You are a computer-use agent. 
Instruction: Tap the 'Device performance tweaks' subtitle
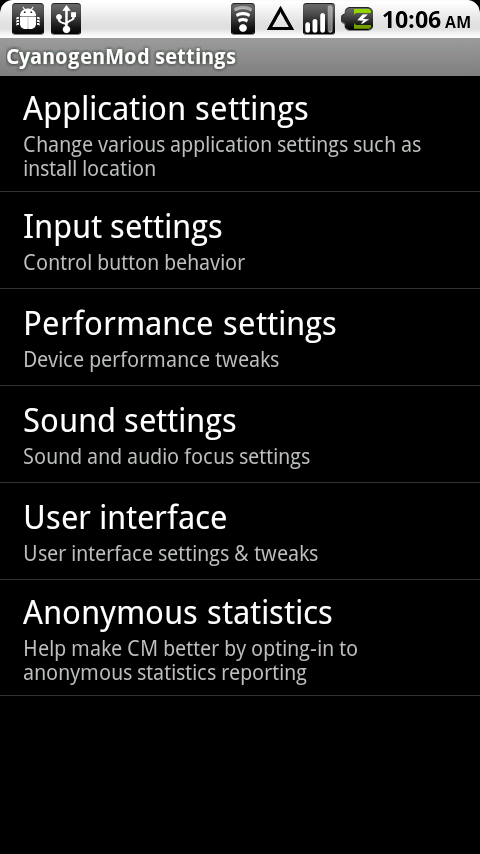coord(151,359)
